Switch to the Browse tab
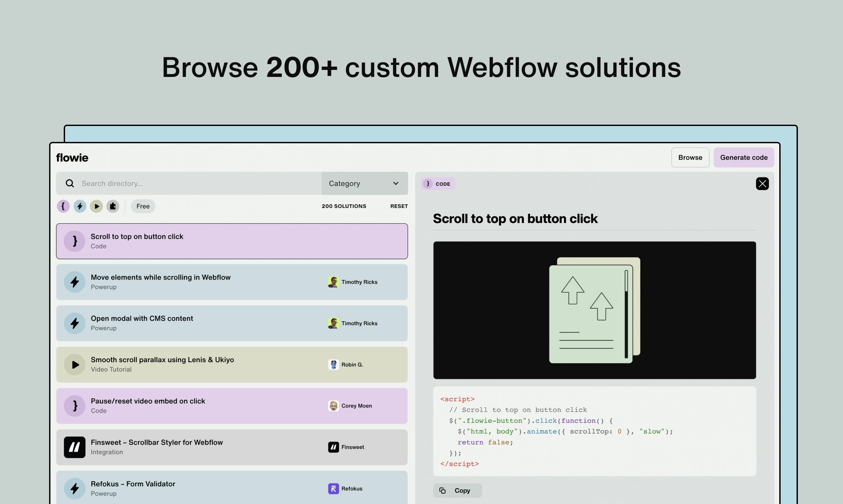This screenshot has height=504, width=843. [690, 157]
